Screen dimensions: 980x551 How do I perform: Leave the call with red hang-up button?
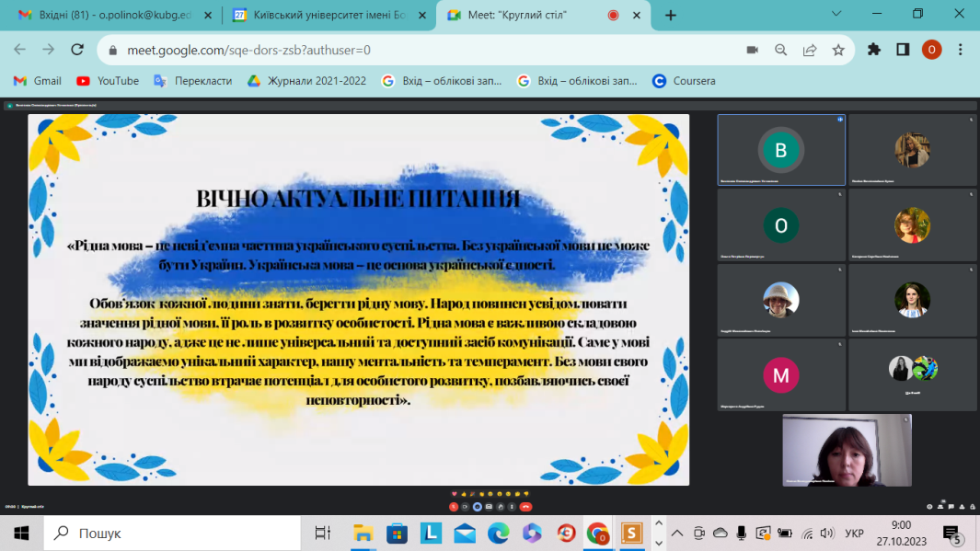(x=525, y=507)
